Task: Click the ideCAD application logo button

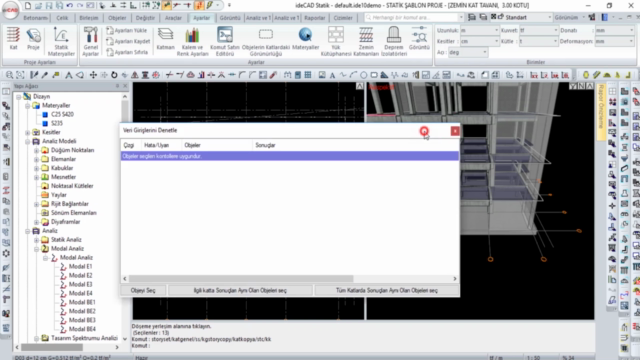Action: pyautogui.click(x=10, y=10)
